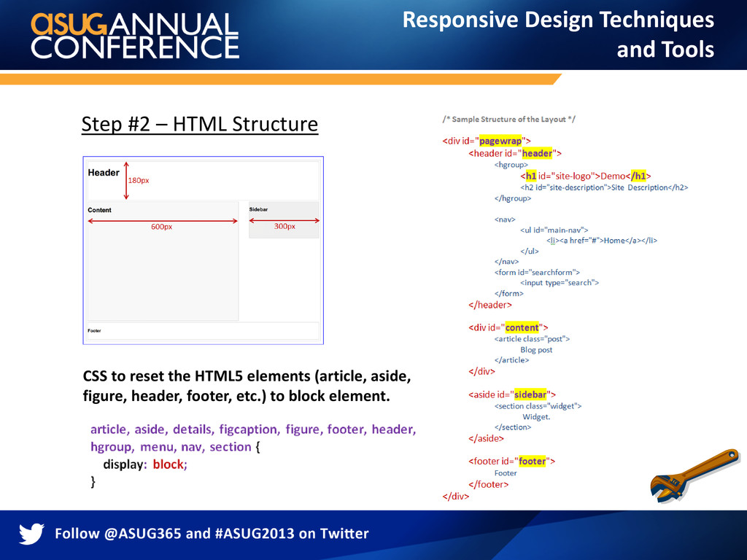Viewport: 747px width, 560px height.
Task: Click the 'Sidebar' label in the diagram
Action: tap(258, 209)
